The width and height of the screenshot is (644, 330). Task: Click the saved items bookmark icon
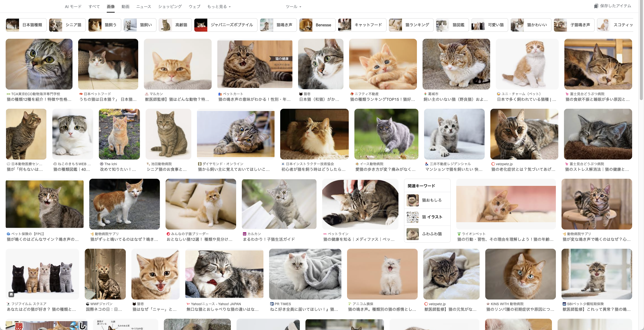596,6
